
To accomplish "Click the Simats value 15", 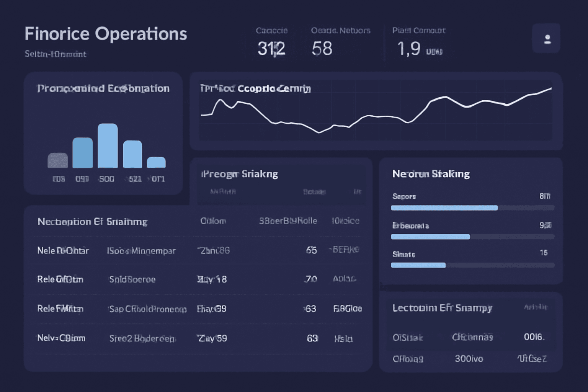I will (x=544, y=253).
